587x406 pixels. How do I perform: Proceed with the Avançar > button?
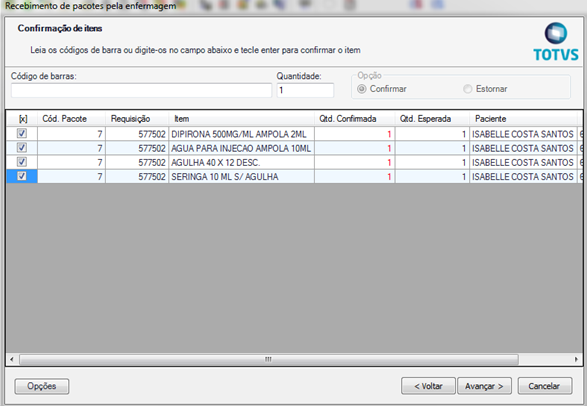click(484, 386)
